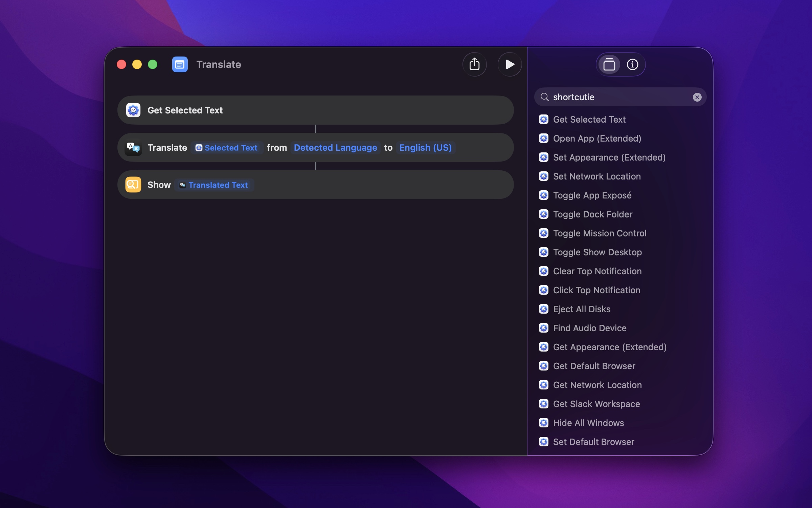
Task: Click the Share shortcut icon
Action: coord(474,64)
